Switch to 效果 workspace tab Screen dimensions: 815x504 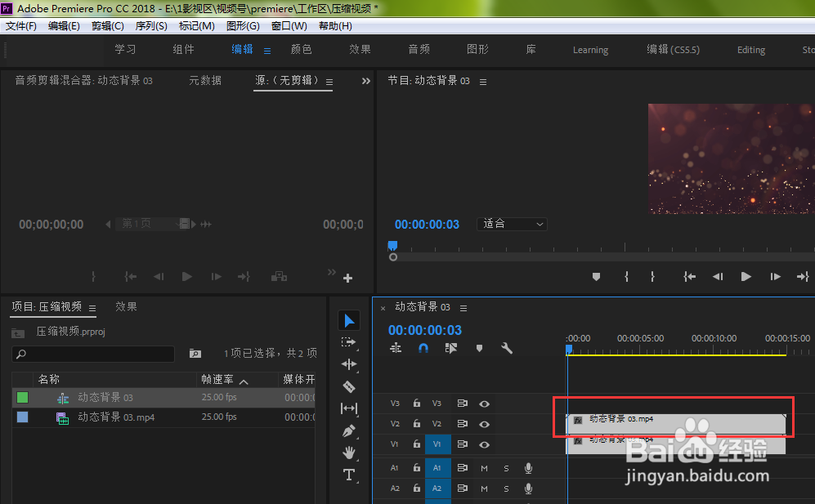360,49
